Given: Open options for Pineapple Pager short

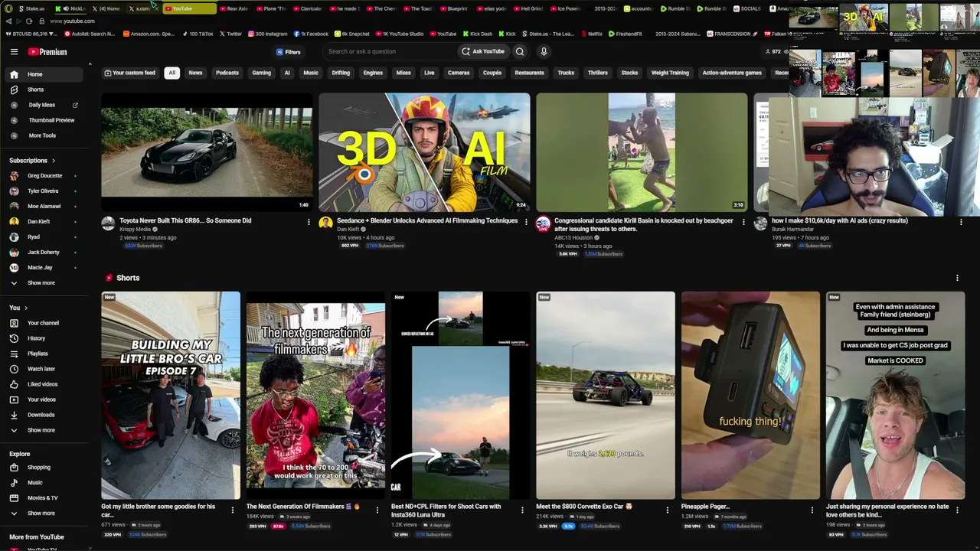Looking at the screenshot, I should pyautogui.click(x=812, y=510).
